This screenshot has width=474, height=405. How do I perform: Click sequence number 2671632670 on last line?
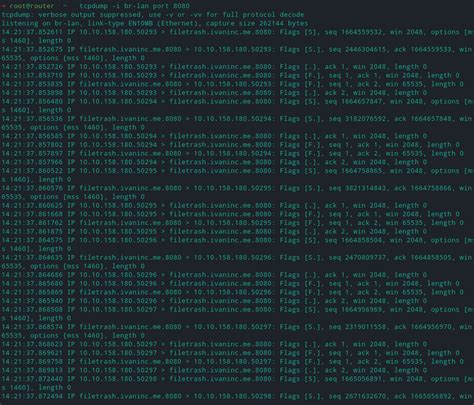[365, 396]
